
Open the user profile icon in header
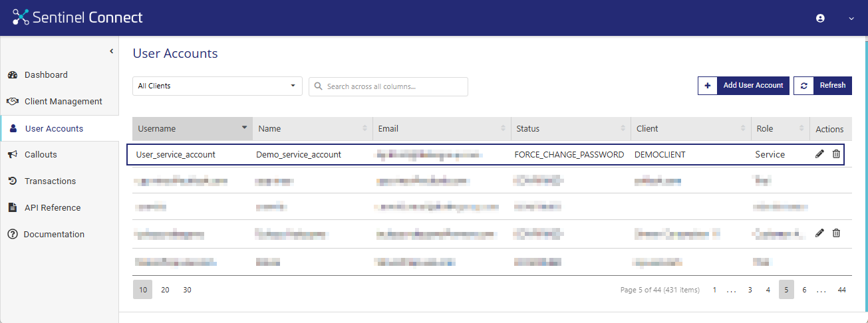820,19
